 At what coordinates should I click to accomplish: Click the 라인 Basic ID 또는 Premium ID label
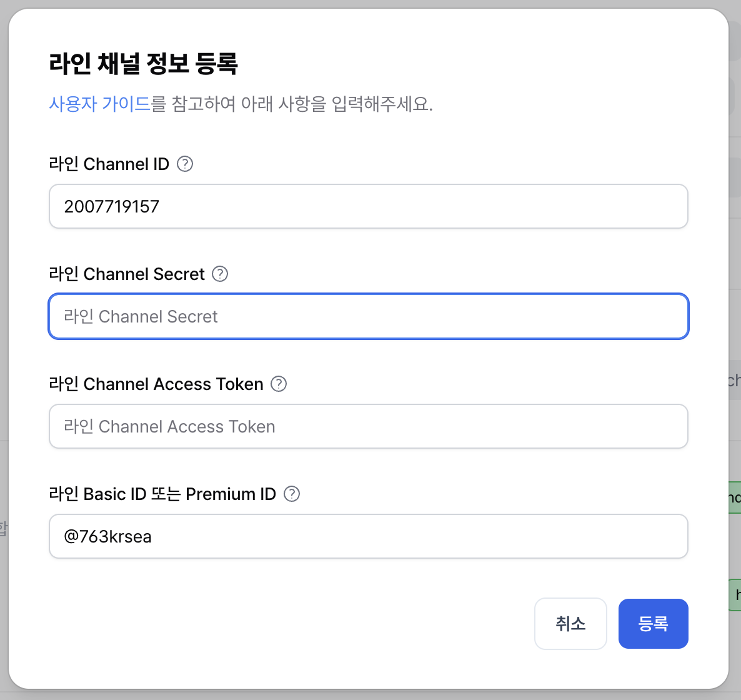pos(161,494)
